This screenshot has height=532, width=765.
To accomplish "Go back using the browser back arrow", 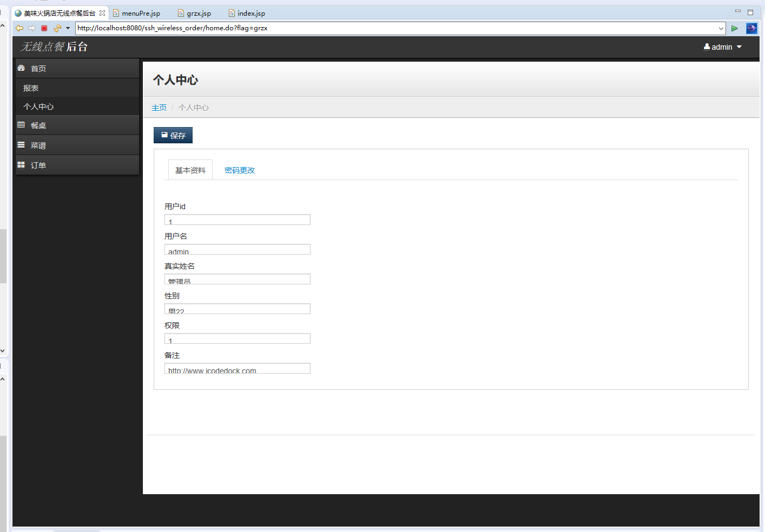I will click(19, 28).
